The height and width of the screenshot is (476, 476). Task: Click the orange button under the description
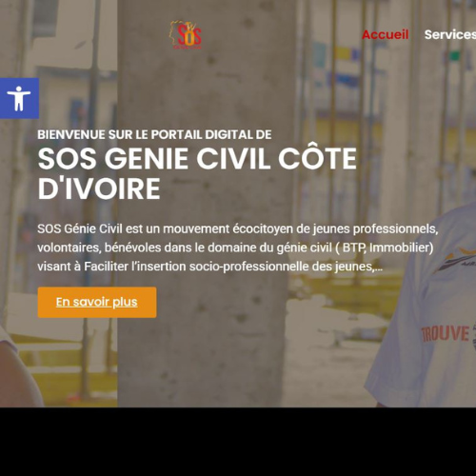(97, 302)
